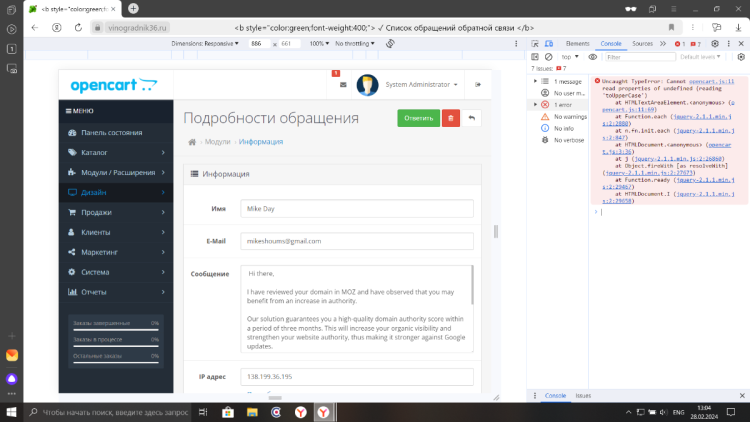Click the back arrow button beside delete
The image size is (750, 422).
[472, 118]
